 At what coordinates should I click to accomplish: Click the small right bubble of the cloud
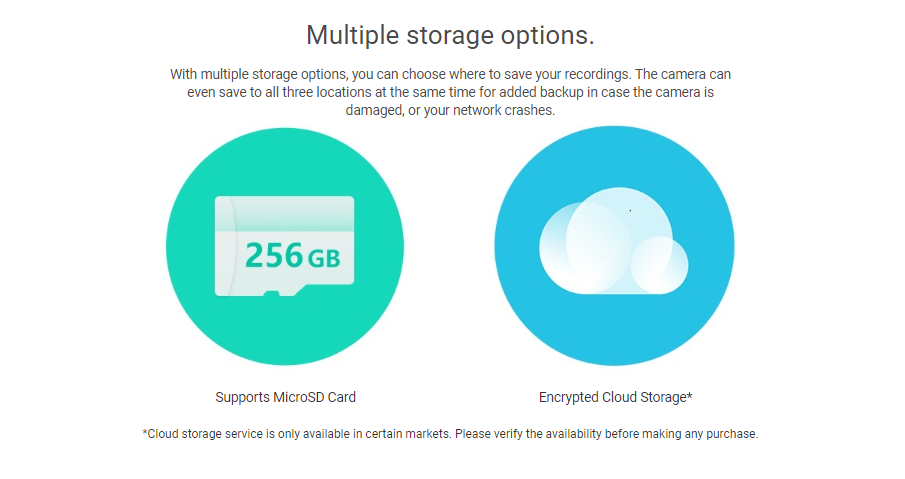click(x=661, y=263)
